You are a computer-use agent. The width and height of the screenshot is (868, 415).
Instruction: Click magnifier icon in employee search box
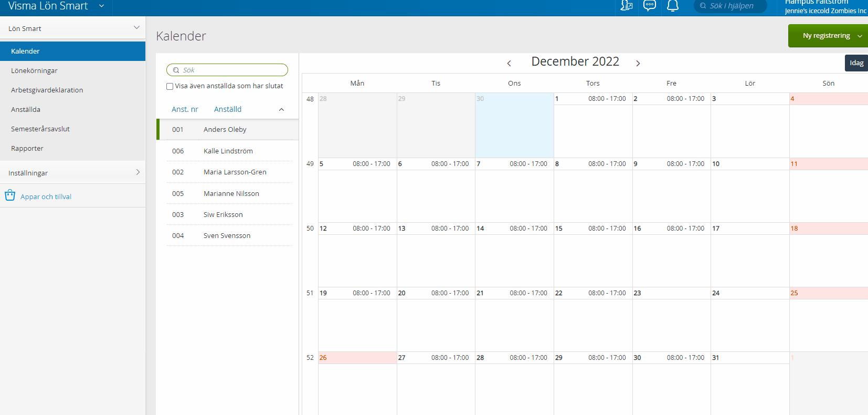(176, 70)
